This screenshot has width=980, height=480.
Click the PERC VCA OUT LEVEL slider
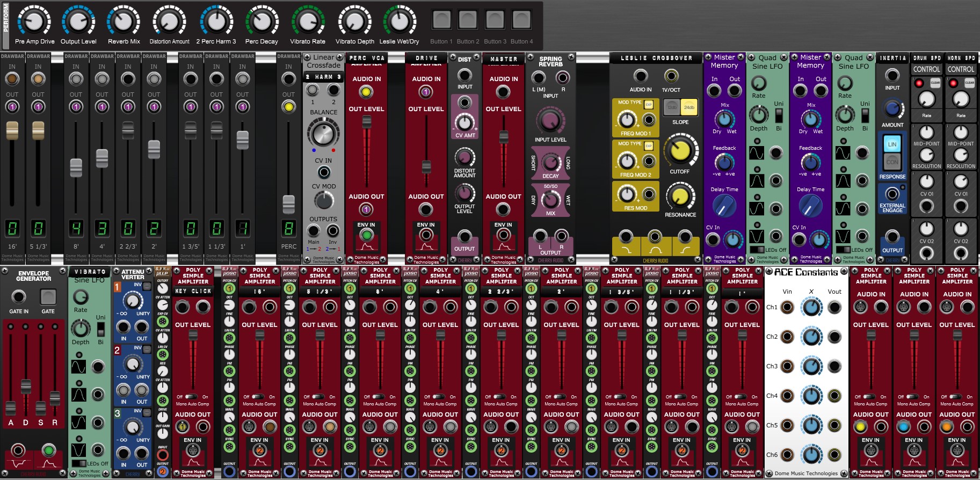(366, 122)
